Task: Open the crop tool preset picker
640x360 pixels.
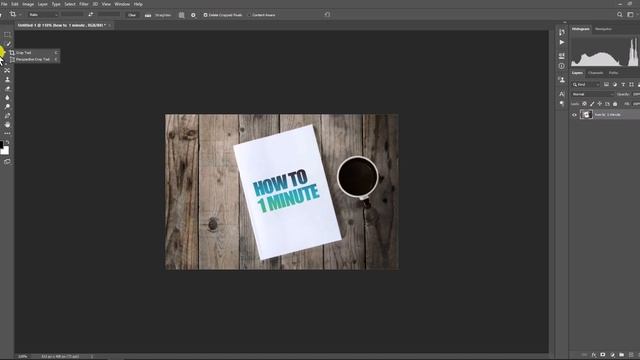Action: (15, 15)
